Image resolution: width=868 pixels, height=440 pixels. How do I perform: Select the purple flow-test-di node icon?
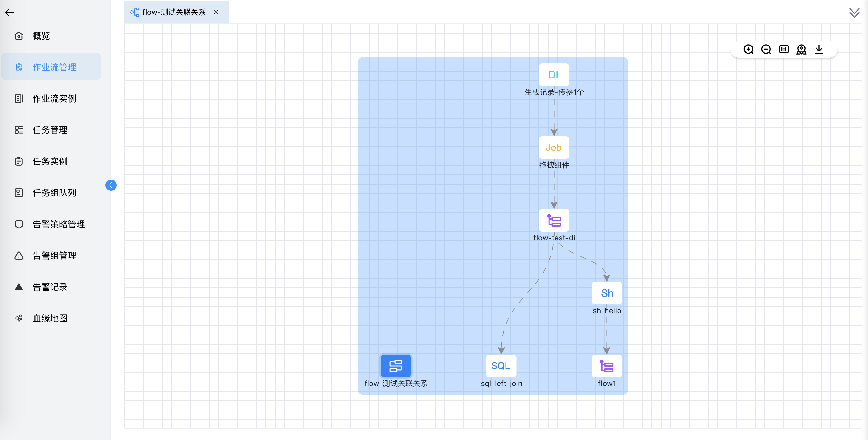tap(554, 221)
